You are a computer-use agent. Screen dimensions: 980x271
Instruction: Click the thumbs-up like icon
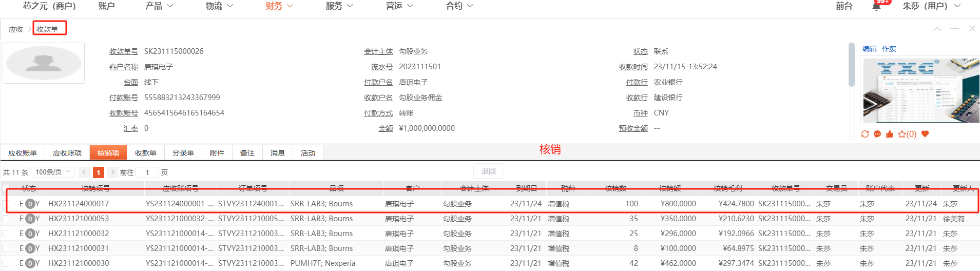(x=890, y=134)
